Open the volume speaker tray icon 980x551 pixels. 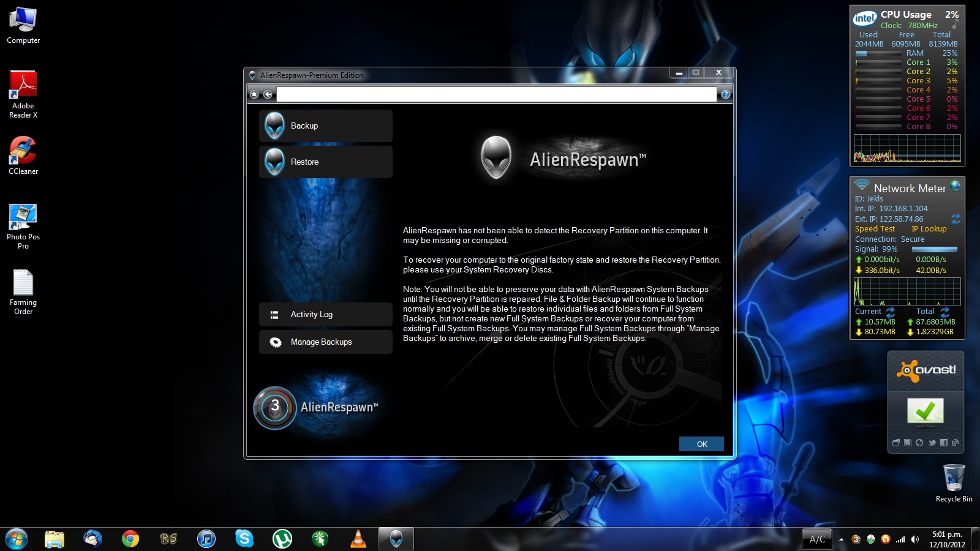coord(914,539)
